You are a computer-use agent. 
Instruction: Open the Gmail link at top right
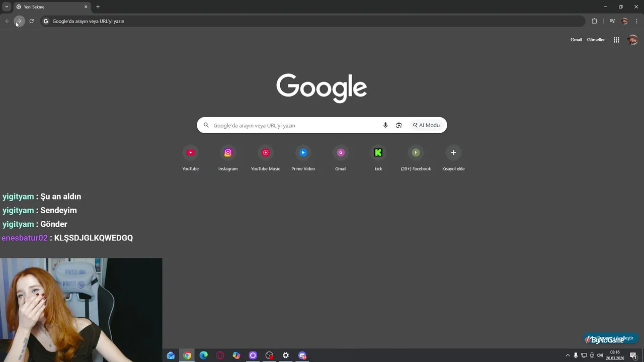pyautogui.click(x=576, y=40)
